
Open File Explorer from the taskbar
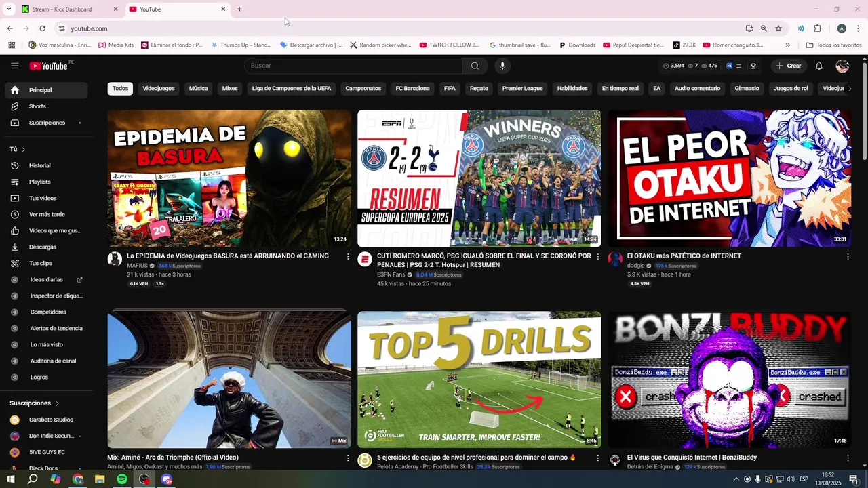click(x=100, y=479)
